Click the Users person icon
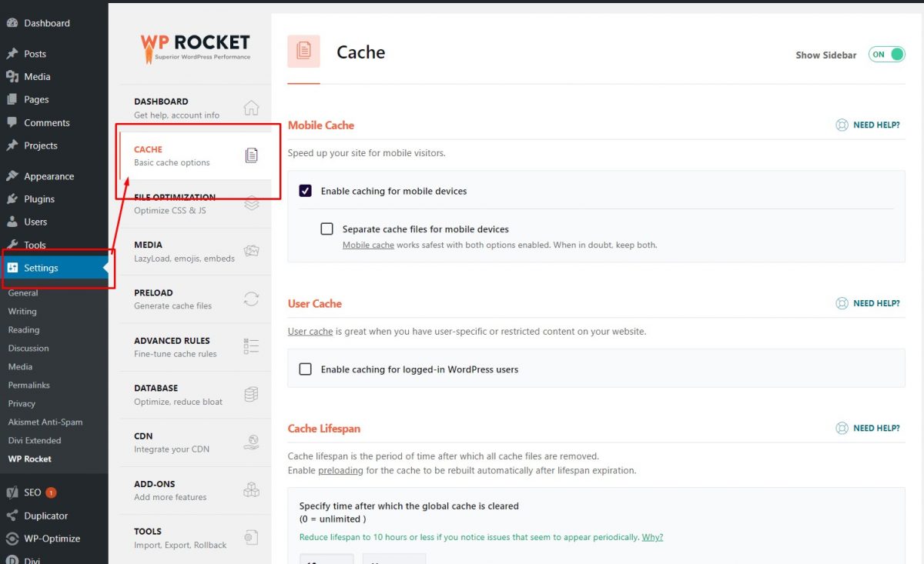The image size is (924, 564). point(12,222)
